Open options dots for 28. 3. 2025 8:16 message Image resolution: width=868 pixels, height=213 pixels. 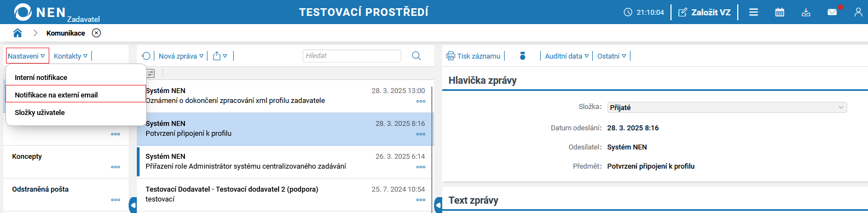421,134
